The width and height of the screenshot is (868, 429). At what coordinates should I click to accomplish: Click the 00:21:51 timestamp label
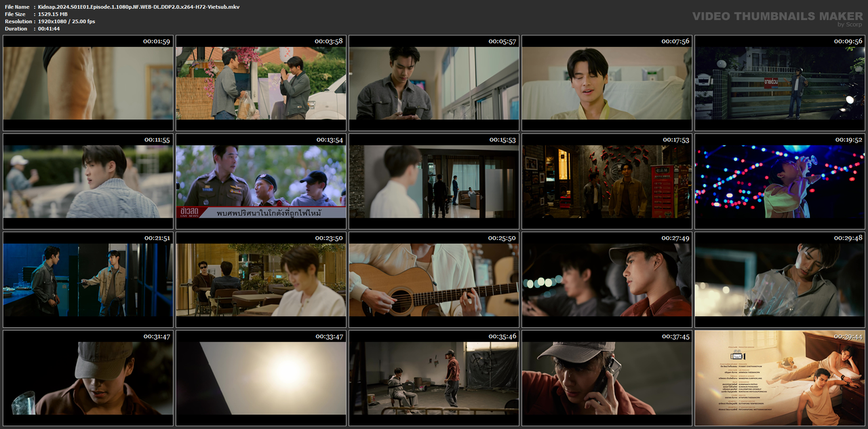pos(157,238)
